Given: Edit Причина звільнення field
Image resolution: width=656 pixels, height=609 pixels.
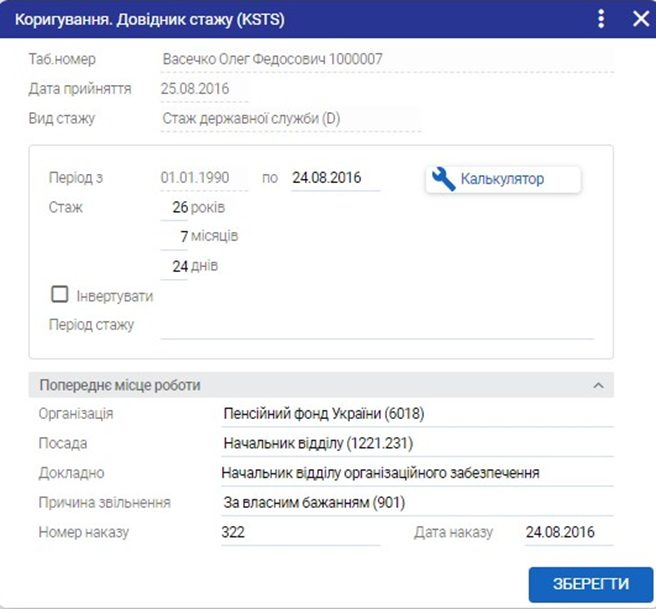Looking at the screenshot, I should point(415,502).
